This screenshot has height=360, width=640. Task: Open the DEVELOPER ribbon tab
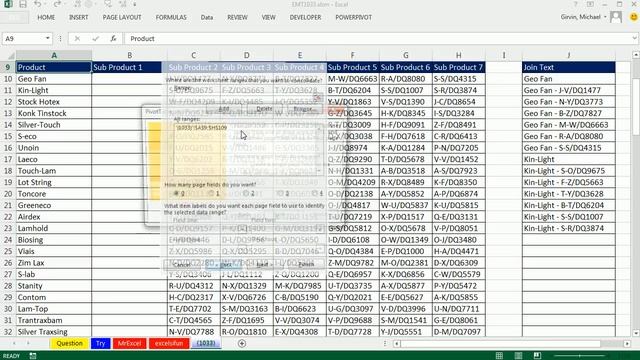click(305, 17)
